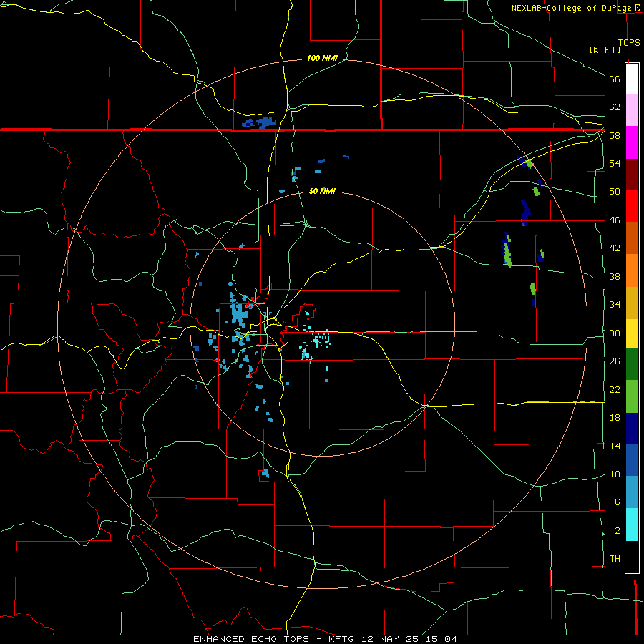This screenshot has height=644, width=644.
Task: Select the magenta legend color swatch
Action: pos(632,142)
